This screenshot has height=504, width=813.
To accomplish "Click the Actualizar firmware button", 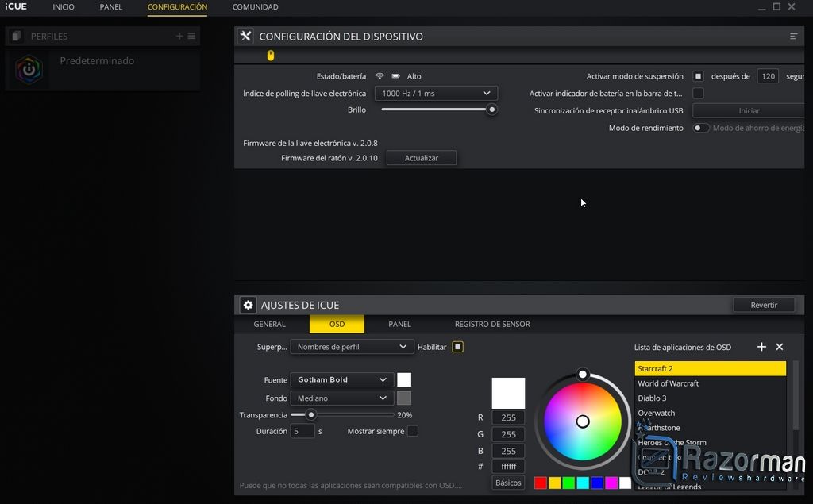I will pyautogui.click(x=421, y=158).
